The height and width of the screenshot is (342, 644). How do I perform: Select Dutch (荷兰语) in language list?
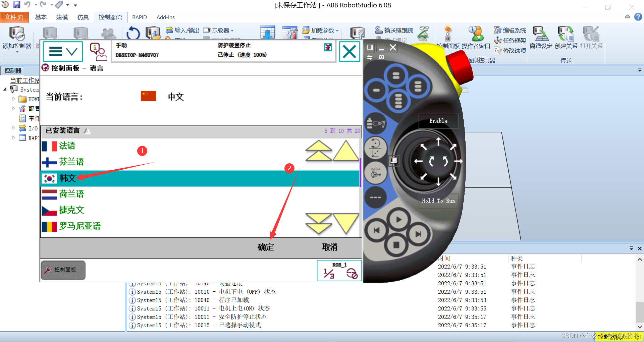click(200, 194)
